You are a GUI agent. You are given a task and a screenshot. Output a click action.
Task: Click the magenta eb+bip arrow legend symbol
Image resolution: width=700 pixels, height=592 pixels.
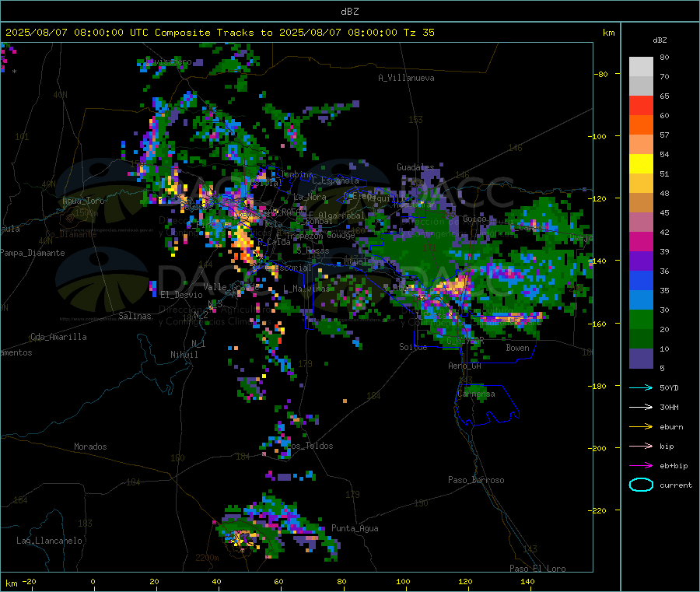coord(641,466)
